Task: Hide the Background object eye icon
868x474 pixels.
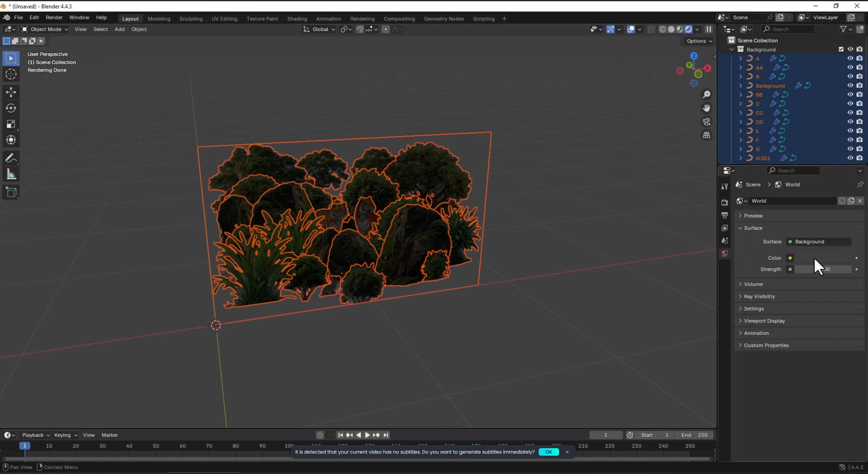Action: coord(850,86)
